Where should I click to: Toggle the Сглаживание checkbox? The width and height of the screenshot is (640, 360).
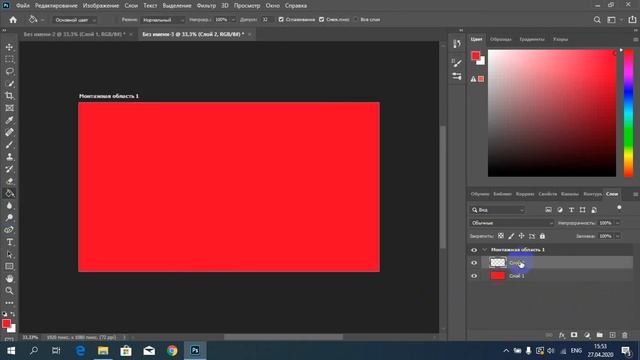click(x=281, y=20)
